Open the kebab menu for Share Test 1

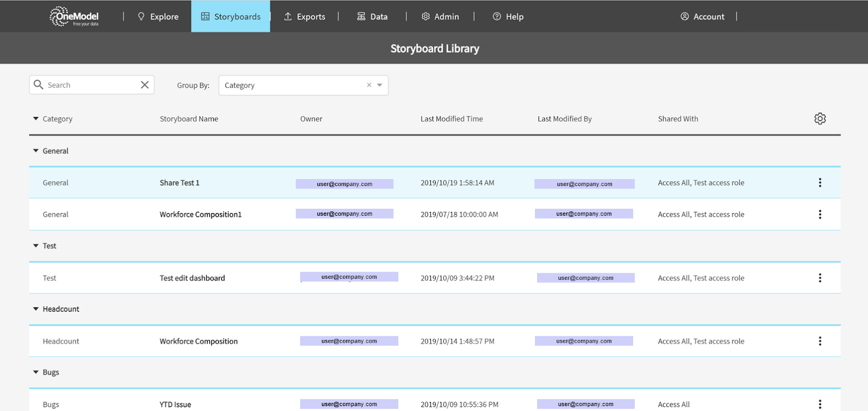820,183
